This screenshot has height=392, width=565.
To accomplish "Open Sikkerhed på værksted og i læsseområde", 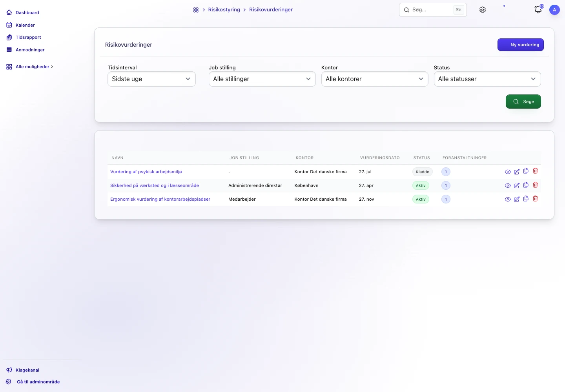I will (x=155, y=185).
